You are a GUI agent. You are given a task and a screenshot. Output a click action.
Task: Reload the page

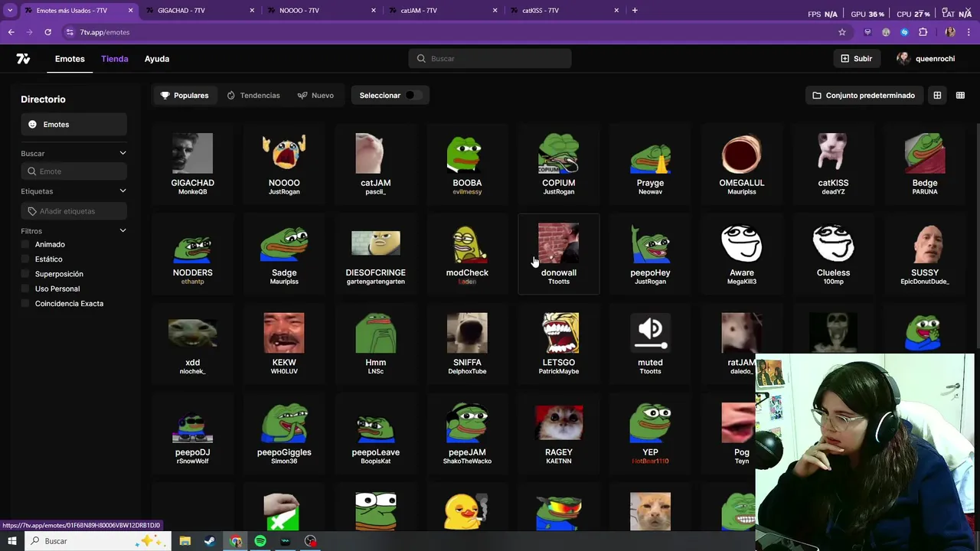click(47, 32)
